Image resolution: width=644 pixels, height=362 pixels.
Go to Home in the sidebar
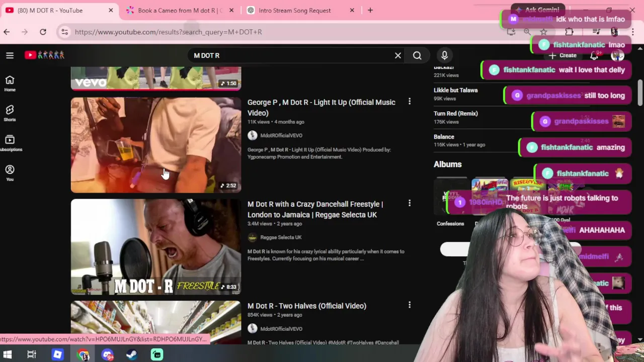tap(10, 83)
